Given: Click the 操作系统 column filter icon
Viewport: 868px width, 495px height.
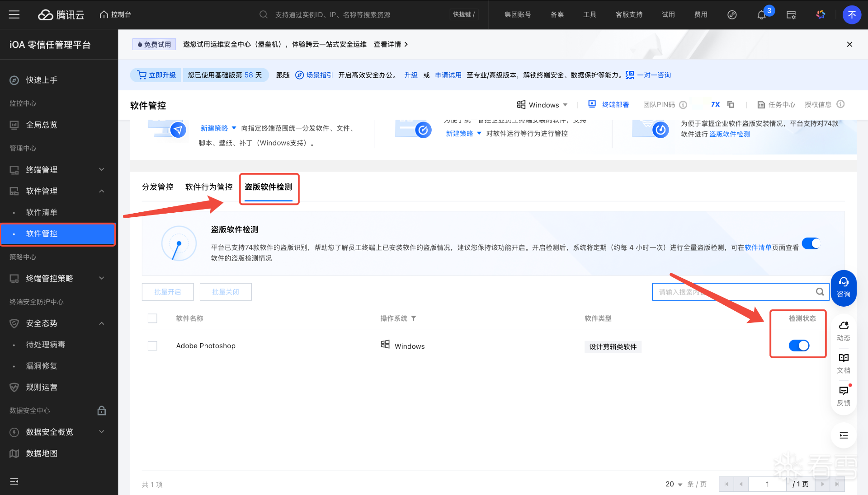Looking at the screenshot, I should [x=414, y=318].
